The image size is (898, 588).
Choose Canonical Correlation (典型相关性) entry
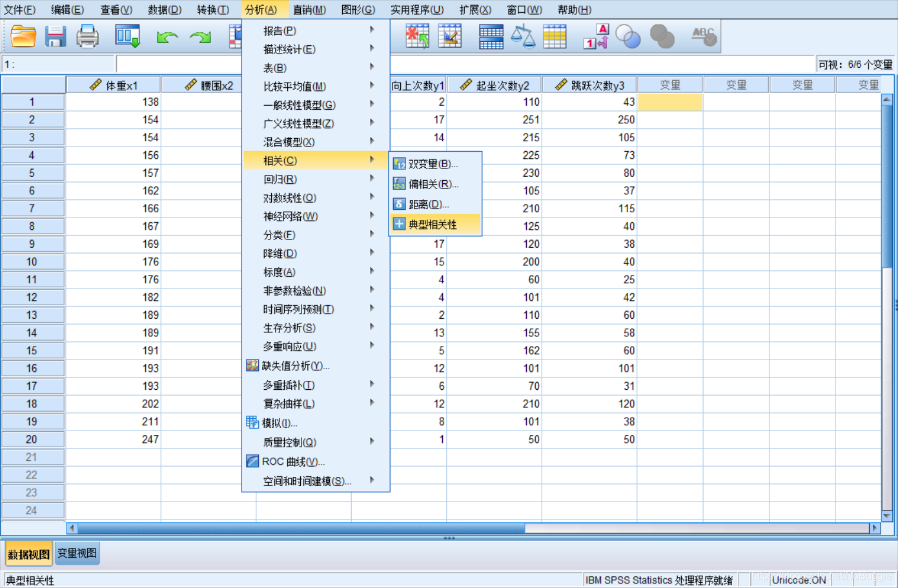click(x=435, y=224)
